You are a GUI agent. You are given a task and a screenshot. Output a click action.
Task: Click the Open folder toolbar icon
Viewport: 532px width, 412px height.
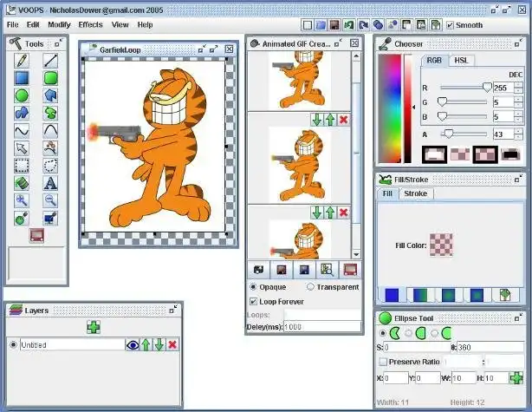coord(321,25)
